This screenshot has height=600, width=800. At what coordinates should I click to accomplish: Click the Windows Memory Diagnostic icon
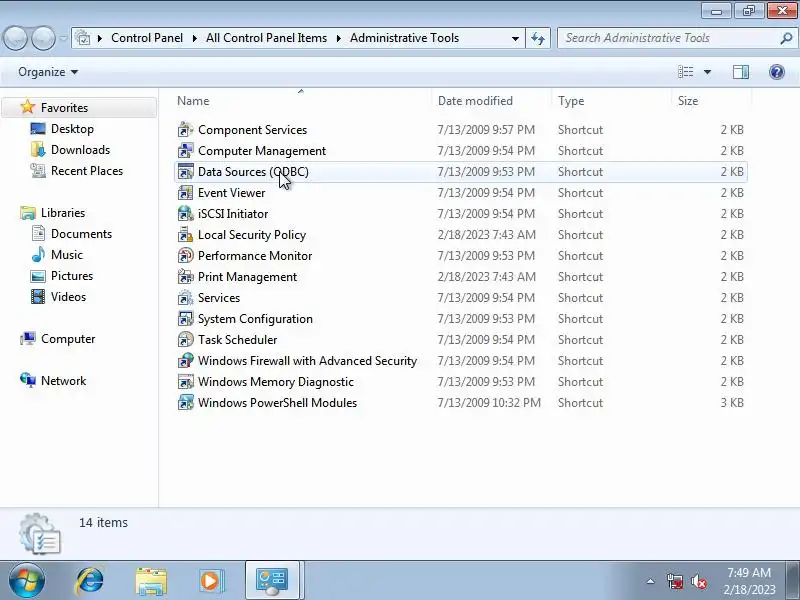(x=185, y=381)
